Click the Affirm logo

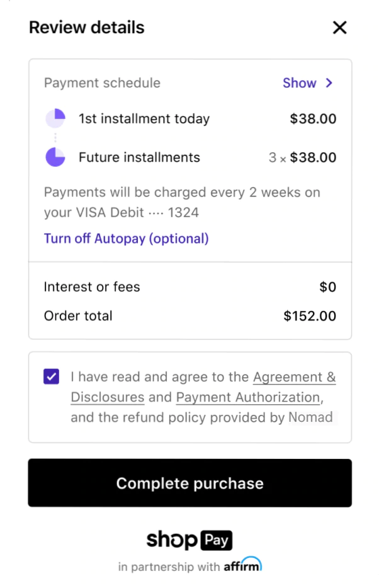[242, 565]
